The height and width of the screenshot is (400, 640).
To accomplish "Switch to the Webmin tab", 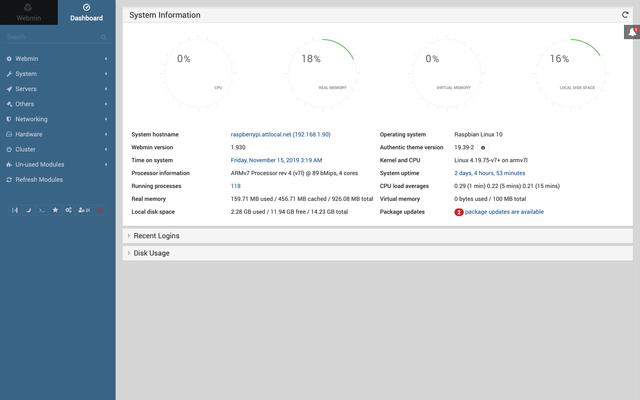I will coord(29,12).
